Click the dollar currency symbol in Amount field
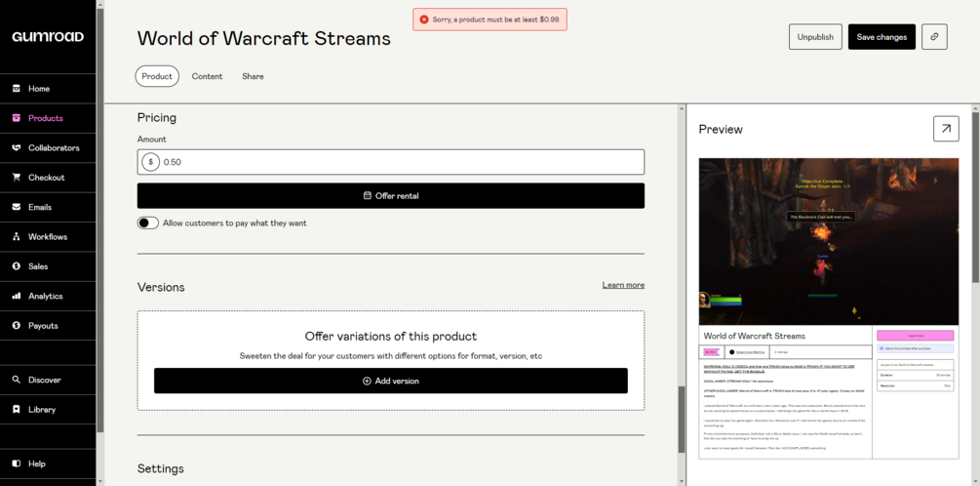980x486 pixels. click(150, 162)
